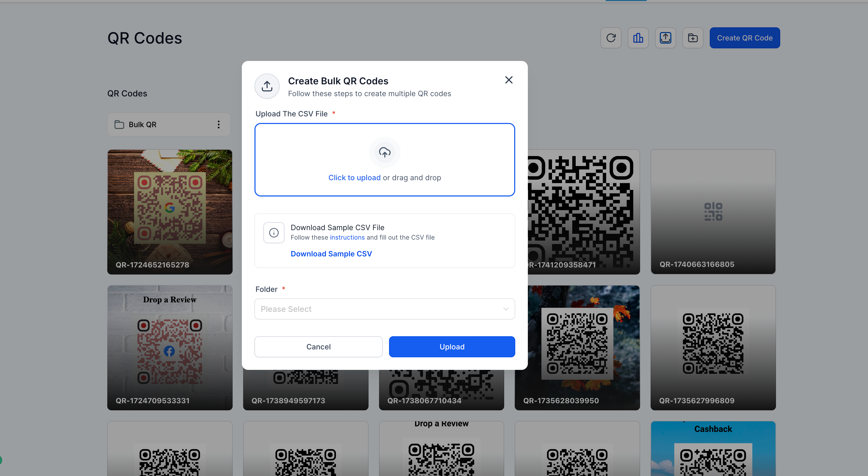Click the 'Click to upload' link
This screenshot has height=476, width=868.
354,177
